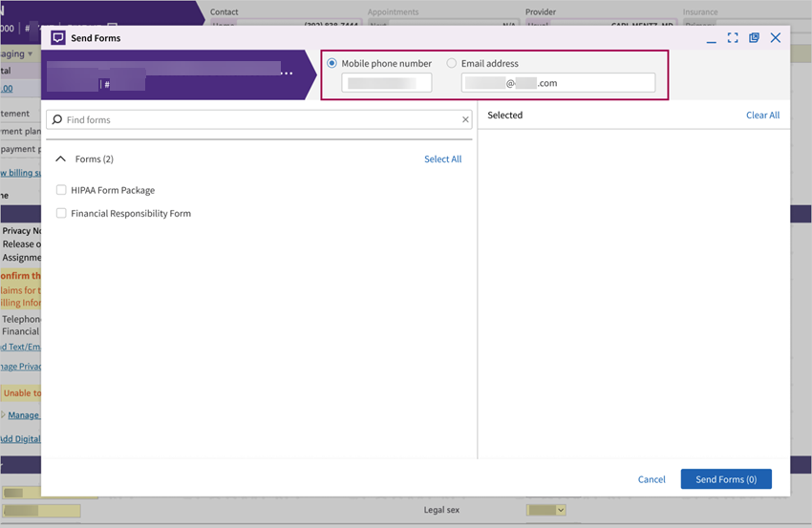Collapse the Forms (2) section

click(61, 159)
